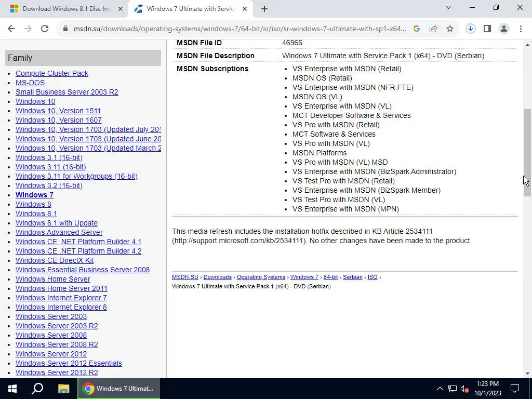Reload the page with the refresh icon
Image resolution: width=532 pixels, height=399 pixels.
coord(45,29)
